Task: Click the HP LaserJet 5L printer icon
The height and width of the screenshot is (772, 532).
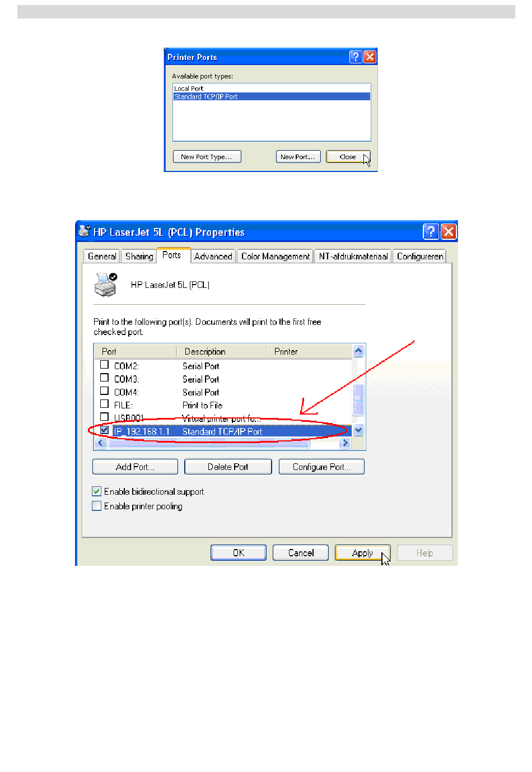Action: 105,285
